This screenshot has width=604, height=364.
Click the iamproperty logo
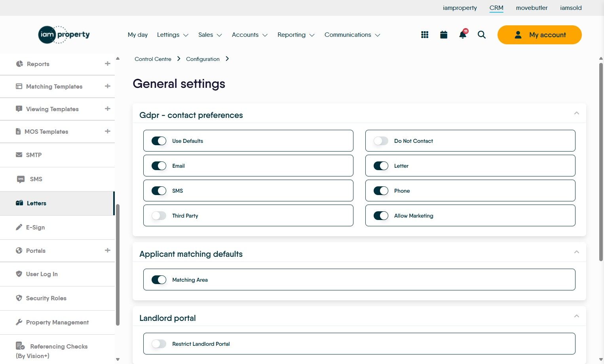click(63, 35)
